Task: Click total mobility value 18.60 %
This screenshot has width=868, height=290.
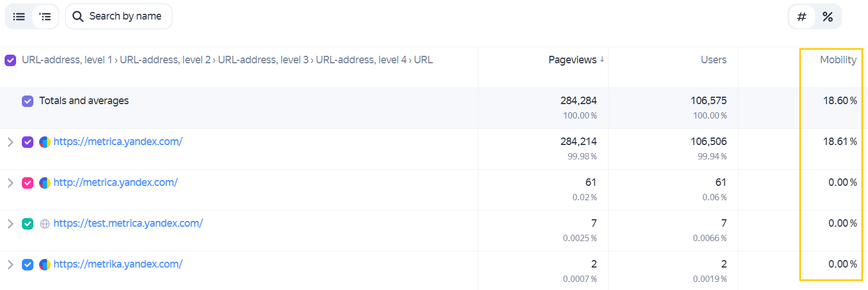Action: pos(840,101)
